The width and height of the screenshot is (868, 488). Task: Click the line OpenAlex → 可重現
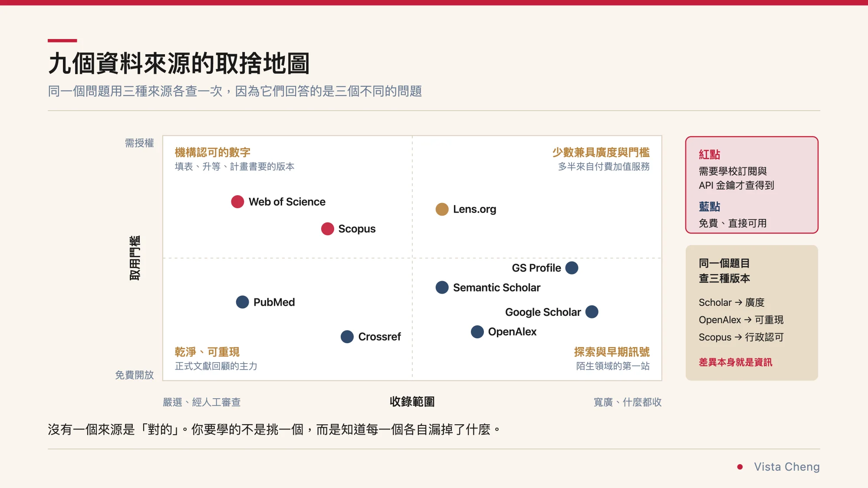coord(741,320)
